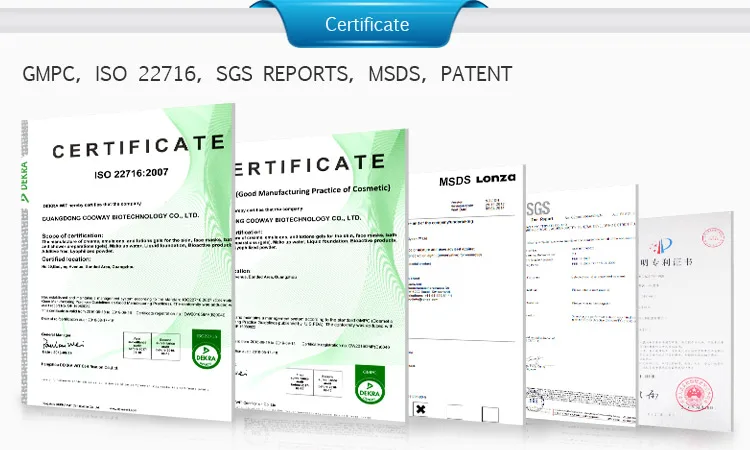750x450 pixels.
Task: Open the ISO 22716:2007 certificate image
Action: click(x=128, y=262)
